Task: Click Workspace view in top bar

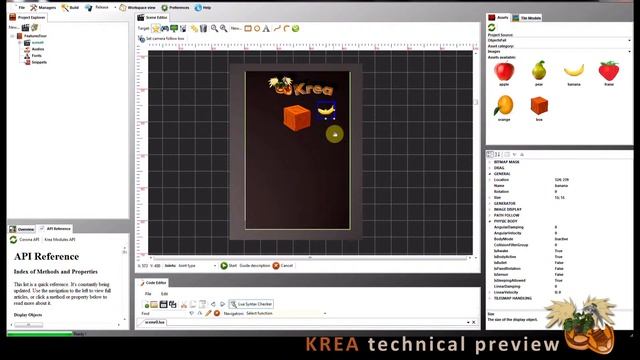Action: [x=138, y=8]
